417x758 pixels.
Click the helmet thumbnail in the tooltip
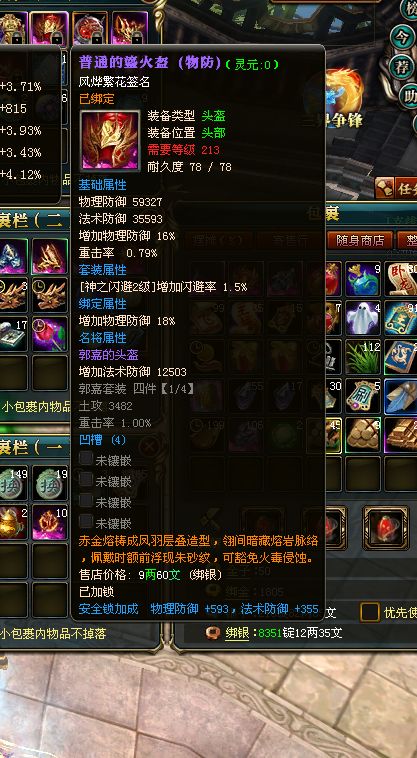(110, 140)
